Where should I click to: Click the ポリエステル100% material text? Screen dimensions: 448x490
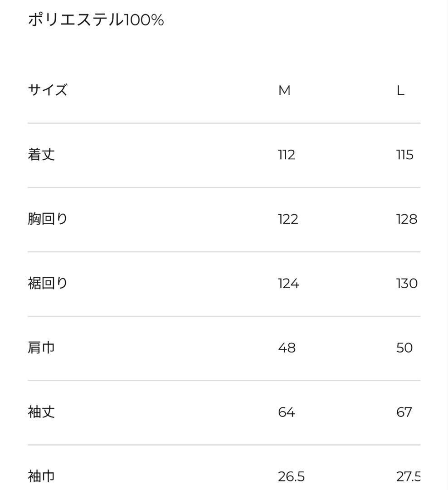tap(96, 20)
